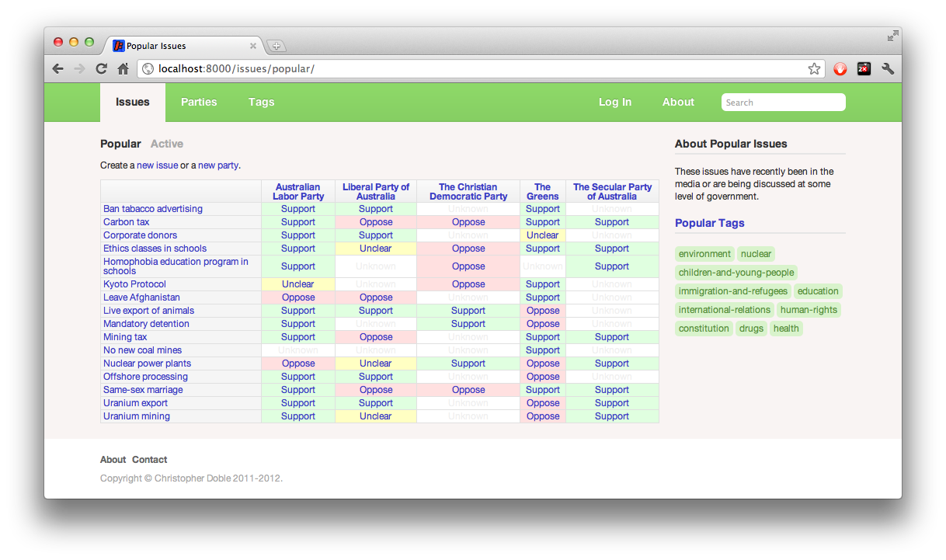Open the Live export of animals issue
Image resolution: width=946 pixels, height=560 pixels.
pyautogui.click(x=148, y=311)
